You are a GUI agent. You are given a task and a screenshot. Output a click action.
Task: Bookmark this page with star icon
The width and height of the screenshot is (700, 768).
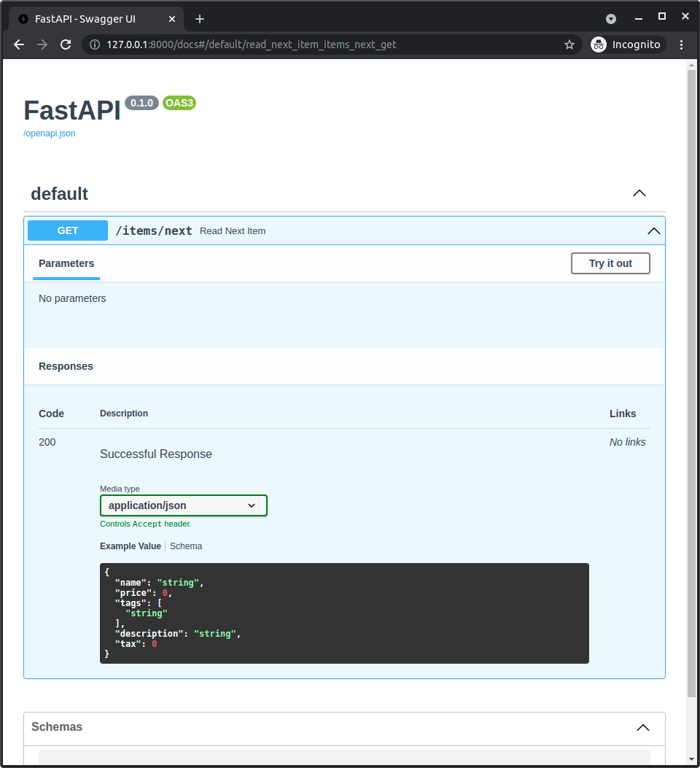click(x=569, y=44)
